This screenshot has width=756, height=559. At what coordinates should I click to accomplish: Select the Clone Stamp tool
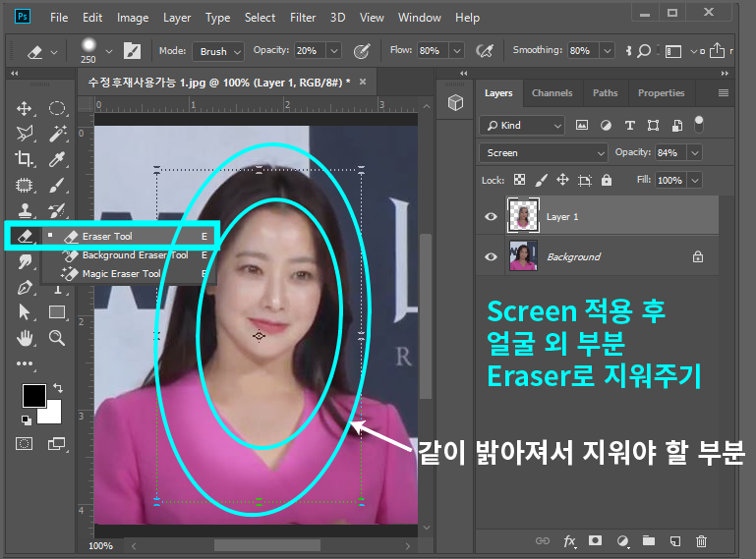(25, 210)
